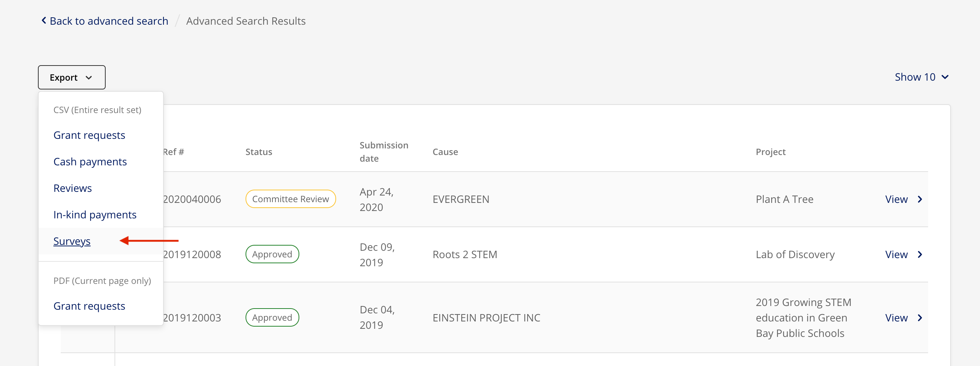Click the chevron arrow for the EINSTEIN PROJECT INC row

920,318
